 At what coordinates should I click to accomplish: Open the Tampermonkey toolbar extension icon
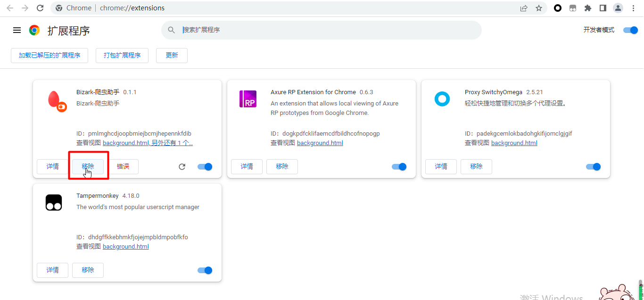[x=573, y=8]
